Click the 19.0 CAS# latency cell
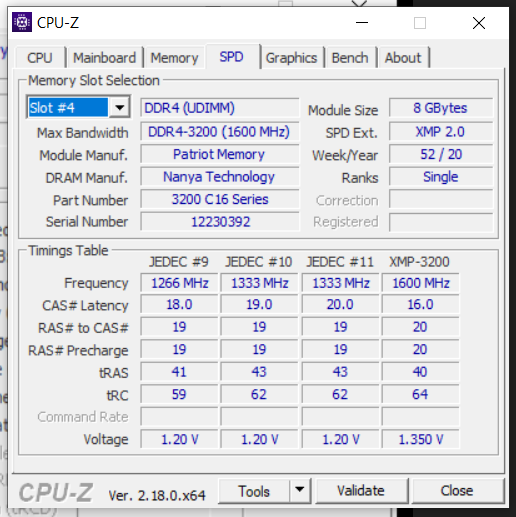 coord(259,304)
